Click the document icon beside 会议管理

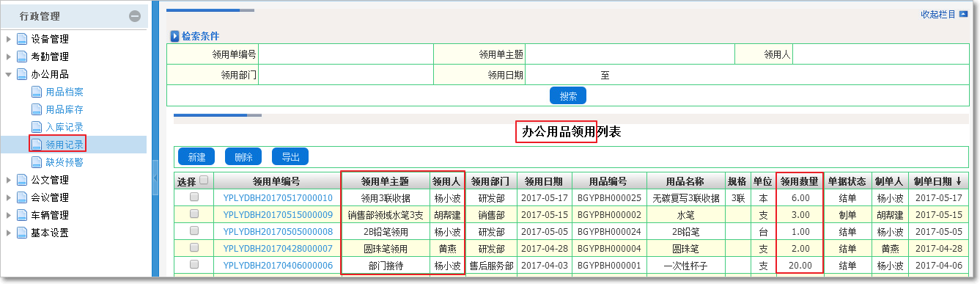22,197
